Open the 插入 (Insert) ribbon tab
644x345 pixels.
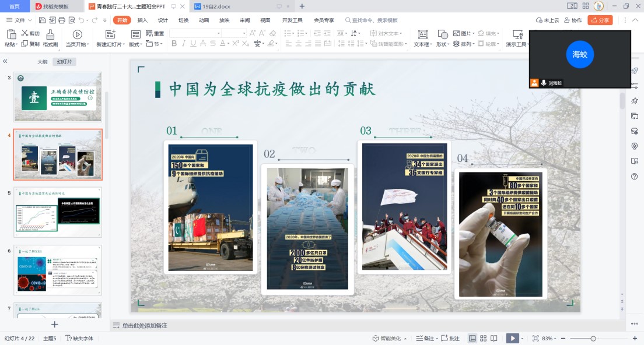click(x=142, y=20)
